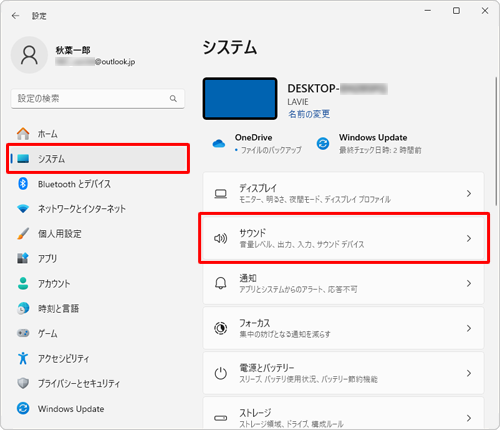The width and height of the screenshot is (500, 430).
Task: Open Windows Update 最終チェック日時 status
Action: [x=369, y=144]
